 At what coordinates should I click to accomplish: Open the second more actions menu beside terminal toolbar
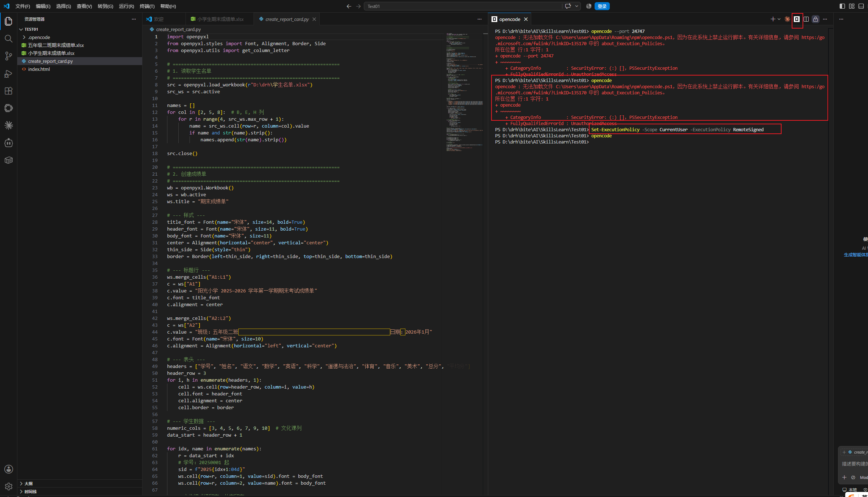(841, 19)
